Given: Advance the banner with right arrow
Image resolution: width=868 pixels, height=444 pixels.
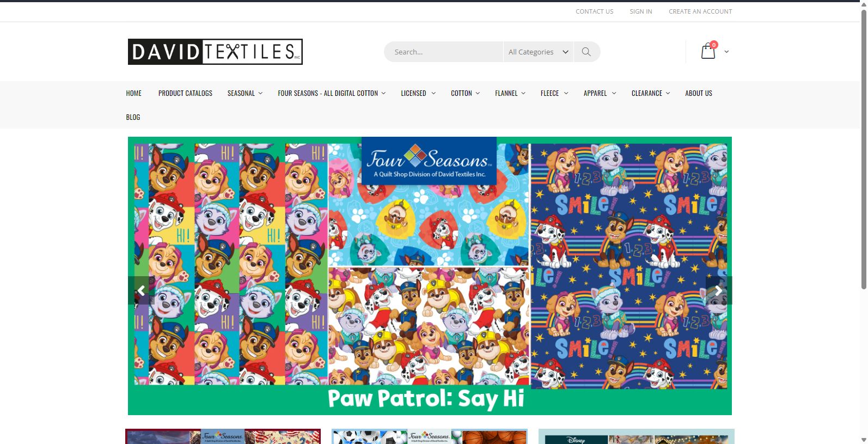Looking at the screenshot, I should [x=719, y=290].
